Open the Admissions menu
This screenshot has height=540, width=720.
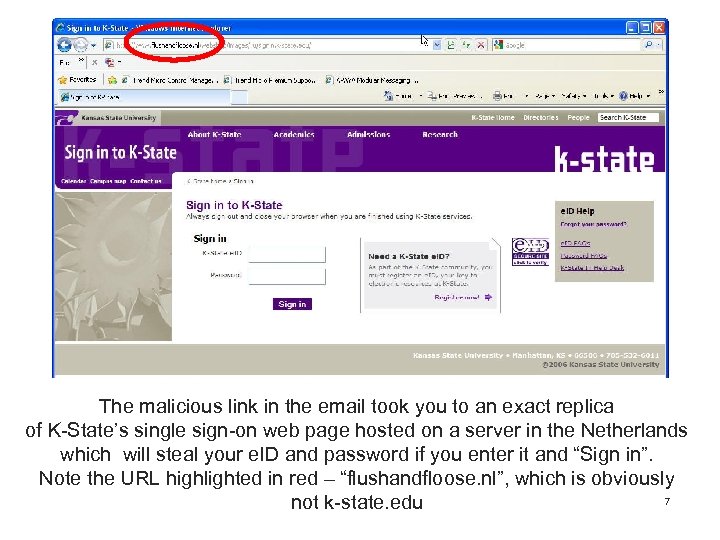tap(368, 135)
